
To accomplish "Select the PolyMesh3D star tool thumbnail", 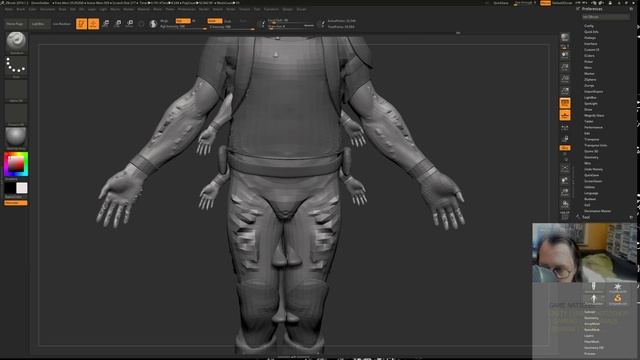I will [618, 287].
